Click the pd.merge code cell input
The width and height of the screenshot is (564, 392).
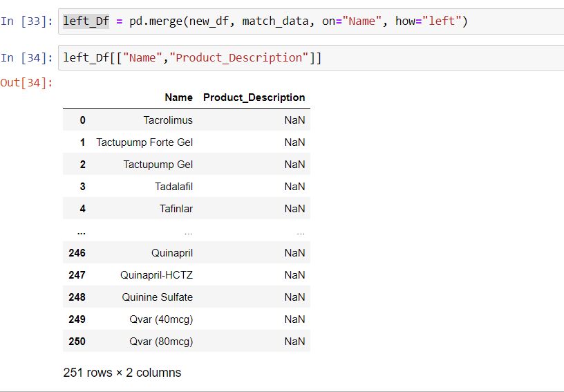coord(311,21)
